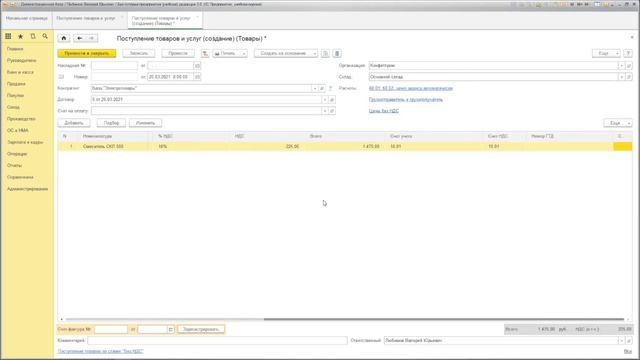
Task: Open Справочники section in sidebar
Action: [x=20, y=177]
